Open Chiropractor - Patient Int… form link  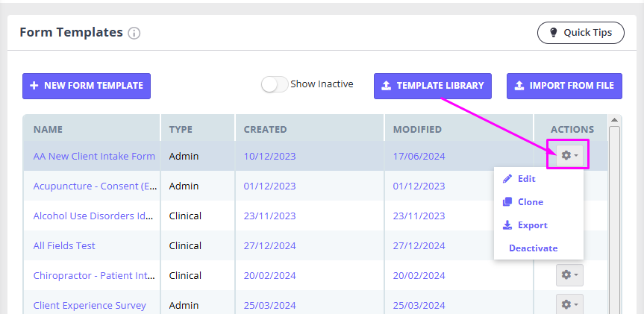tap(94, 275)
